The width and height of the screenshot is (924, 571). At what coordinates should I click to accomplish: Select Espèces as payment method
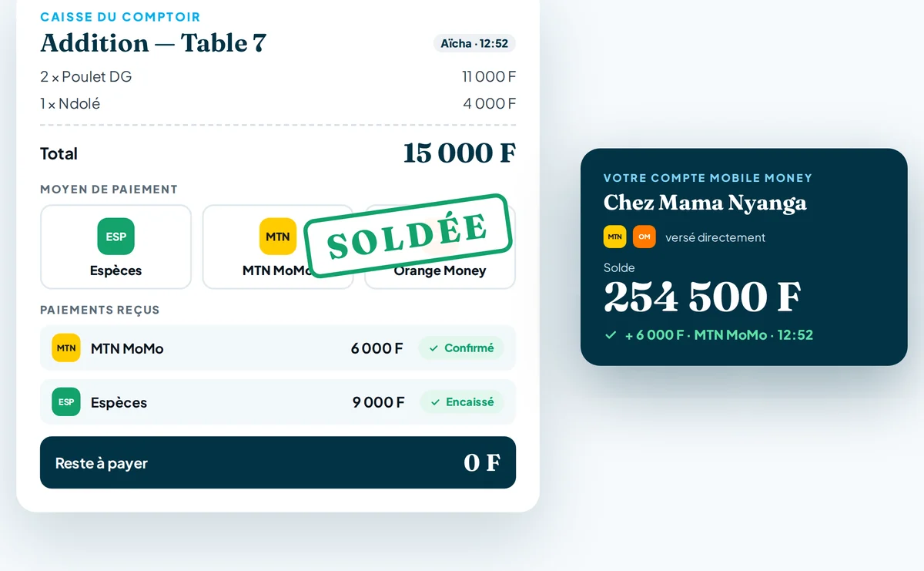tap(115, 247)
